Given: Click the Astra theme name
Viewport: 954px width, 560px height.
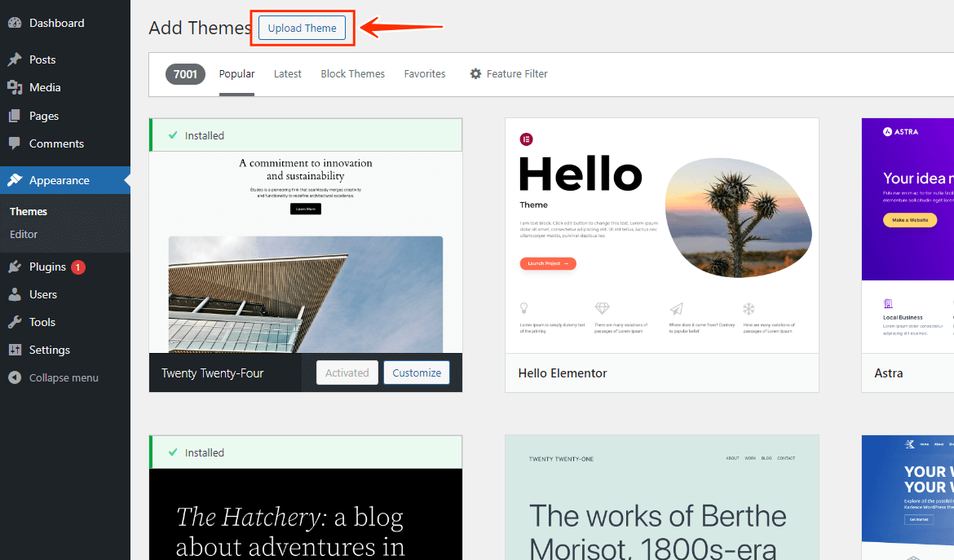Looking at the screenshot, I should (888, 373).
